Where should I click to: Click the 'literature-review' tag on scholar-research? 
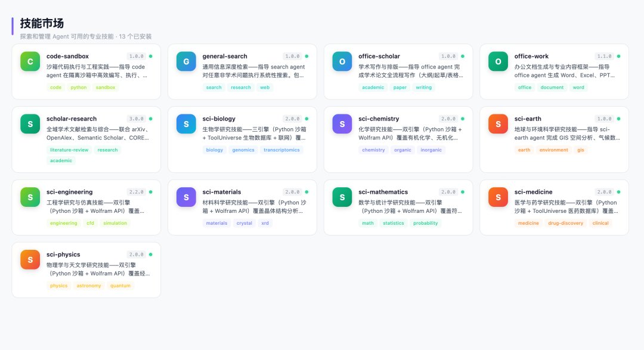coord(69,150)
